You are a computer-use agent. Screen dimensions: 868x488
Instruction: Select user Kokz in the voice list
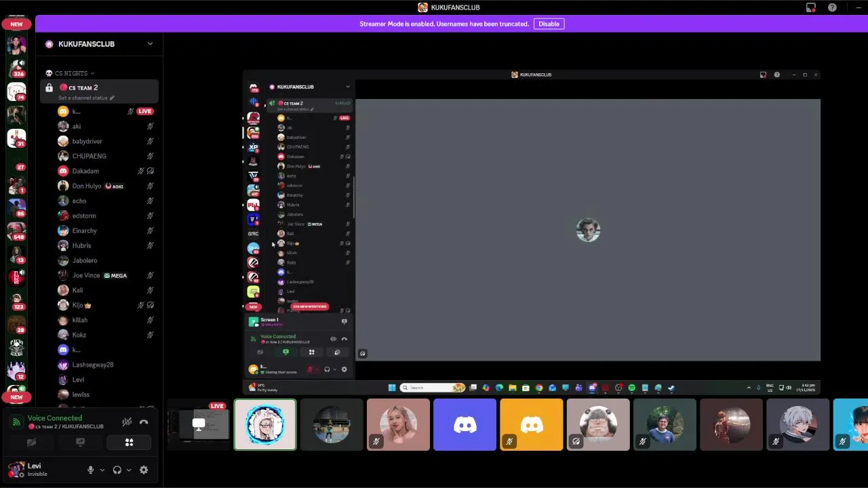[x=106, y=335]
